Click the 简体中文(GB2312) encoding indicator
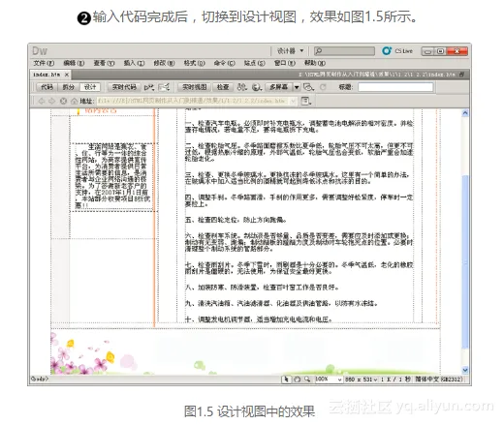 (x=439, y=379)
